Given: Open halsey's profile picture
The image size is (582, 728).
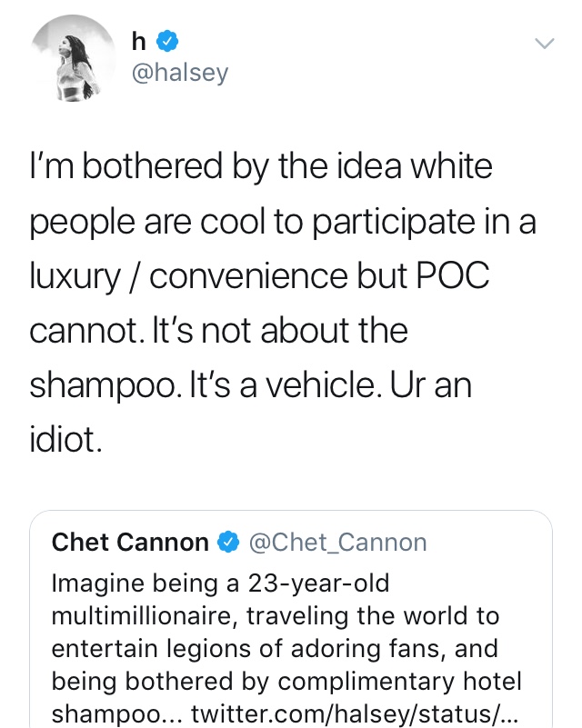Looking at the screenshot, I should (74, 57).
